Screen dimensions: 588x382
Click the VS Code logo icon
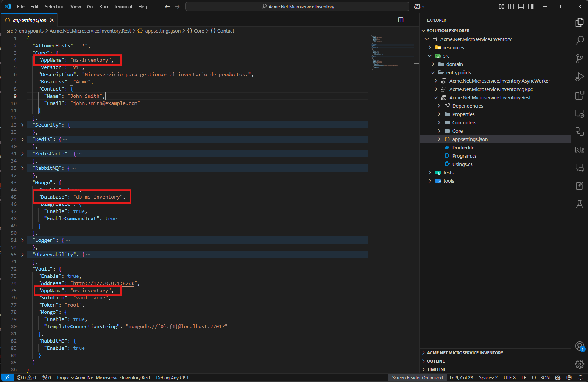pyautogui.click(x=8, y=6)
